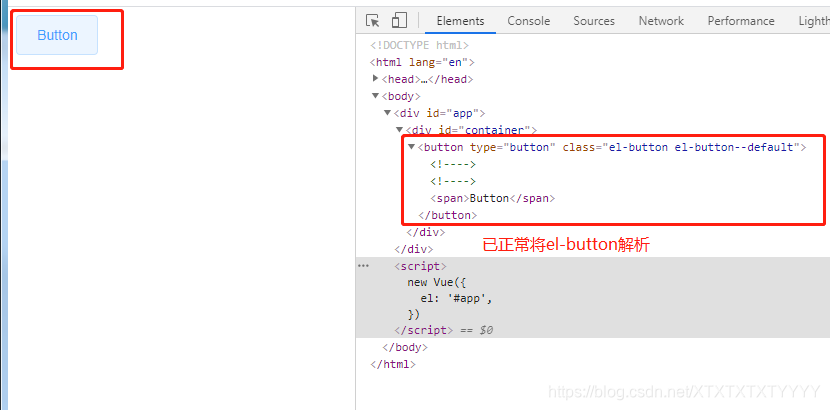The height and width of the screenshot is (410, 830).
Task: Select the el-button--default button node
Action: point(612,147)
